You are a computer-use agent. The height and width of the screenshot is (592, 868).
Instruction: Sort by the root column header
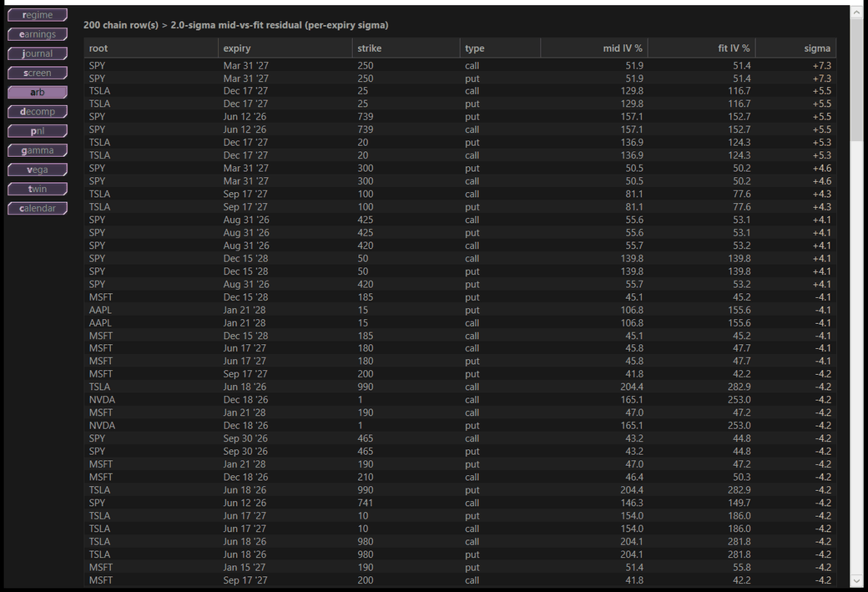151,48
